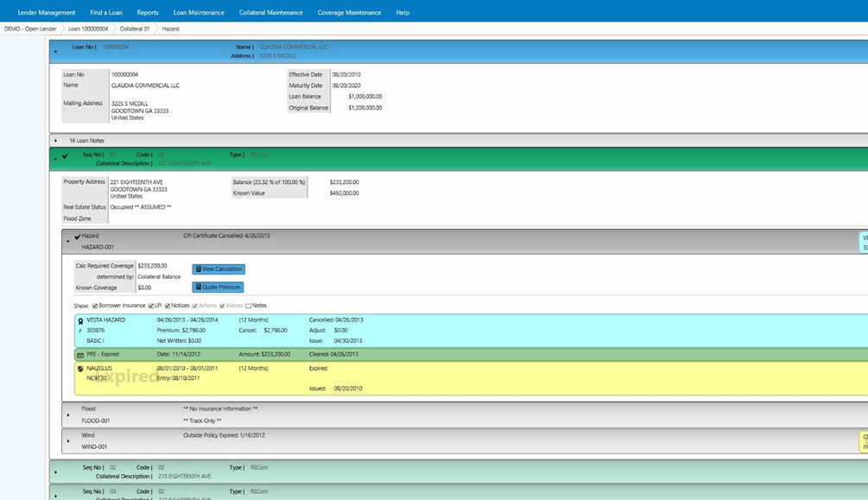The height and width of the screenshot is (500, 868).
Task: Toggle the Borrower Insurance checkbox
Action: click(x=95, y=306)
